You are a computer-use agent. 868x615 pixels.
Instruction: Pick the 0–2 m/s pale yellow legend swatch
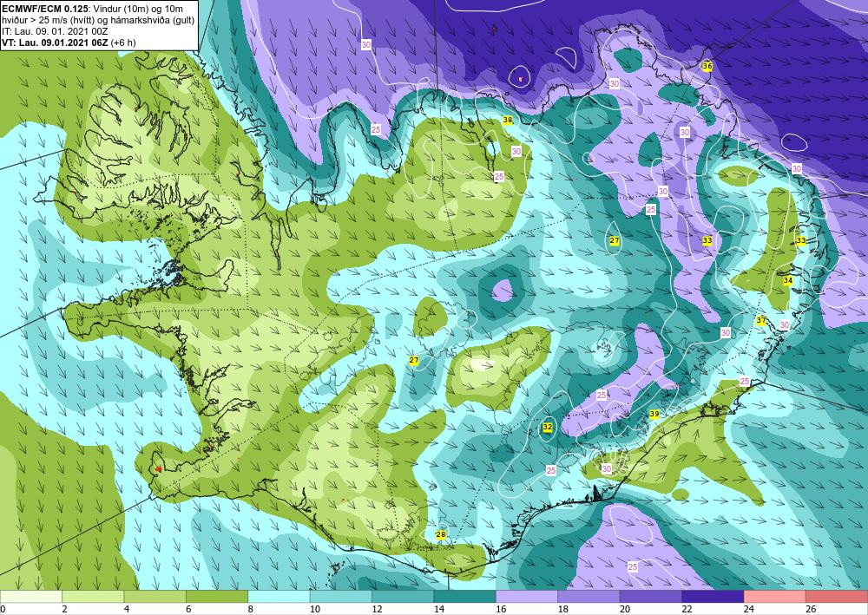[31, 596]
